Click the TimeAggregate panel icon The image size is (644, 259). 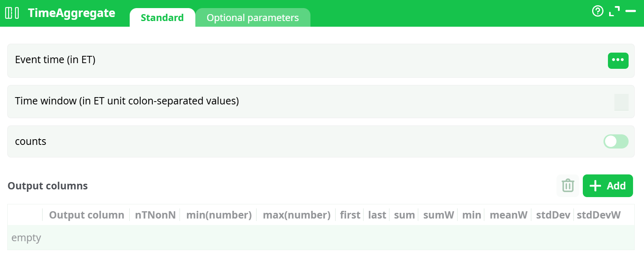12,13
